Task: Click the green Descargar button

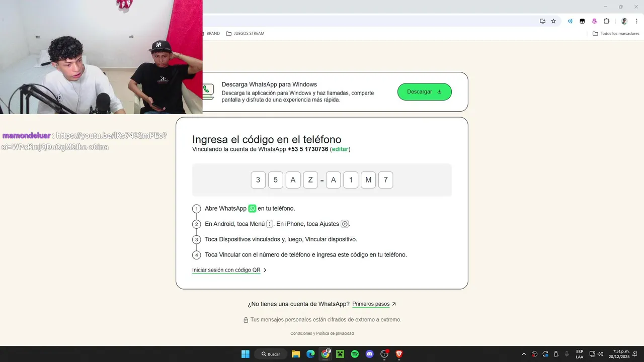Action: [x=424, y=92]
